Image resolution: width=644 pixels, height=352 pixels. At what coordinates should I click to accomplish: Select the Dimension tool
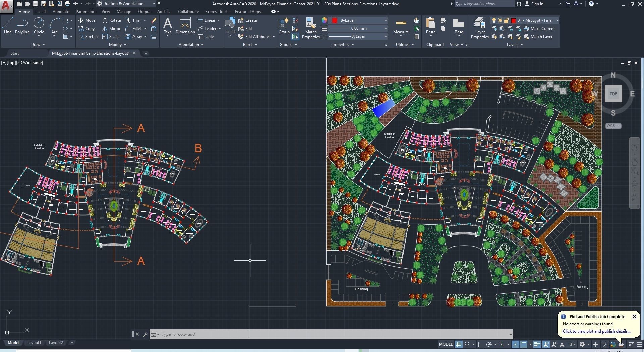pyautogui.click(x=185, y=26)
